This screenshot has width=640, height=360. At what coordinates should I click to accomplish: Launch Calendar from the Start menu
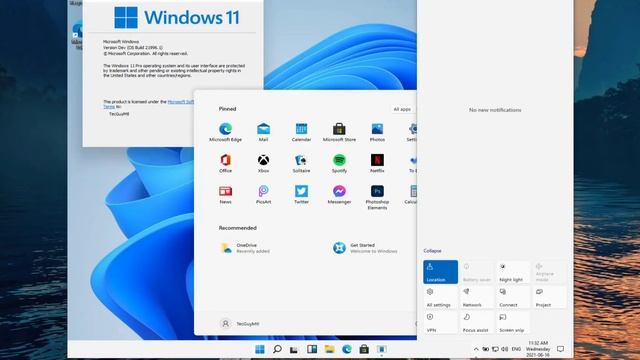(x=301, y=132)
